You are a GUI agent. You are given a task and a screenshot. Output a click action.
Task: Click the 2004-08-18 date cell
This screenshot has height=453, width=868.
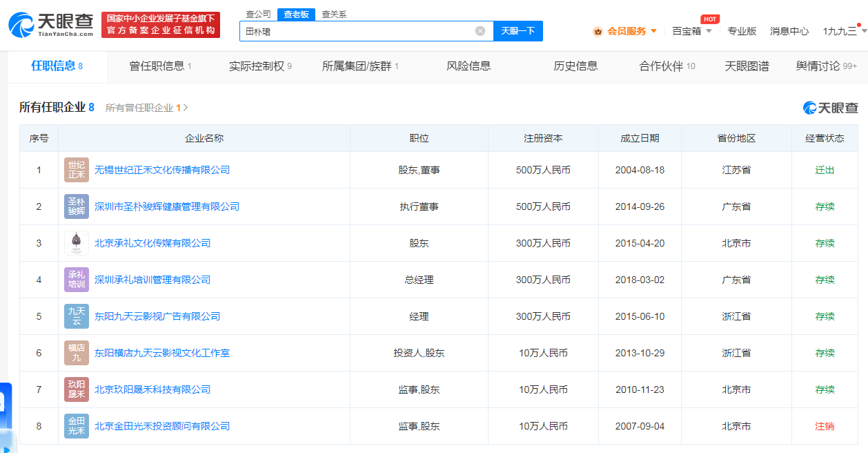(640, 170)
